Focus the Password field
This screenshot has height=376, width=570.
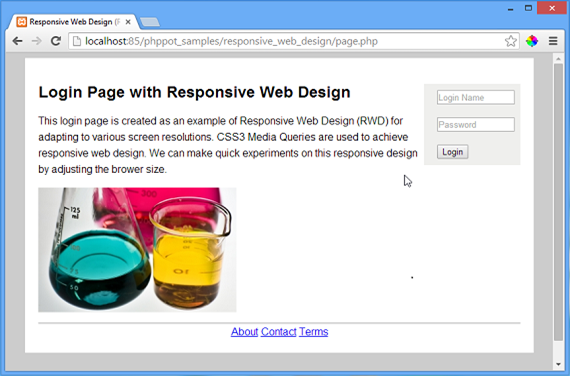click(x=475, y=124)
